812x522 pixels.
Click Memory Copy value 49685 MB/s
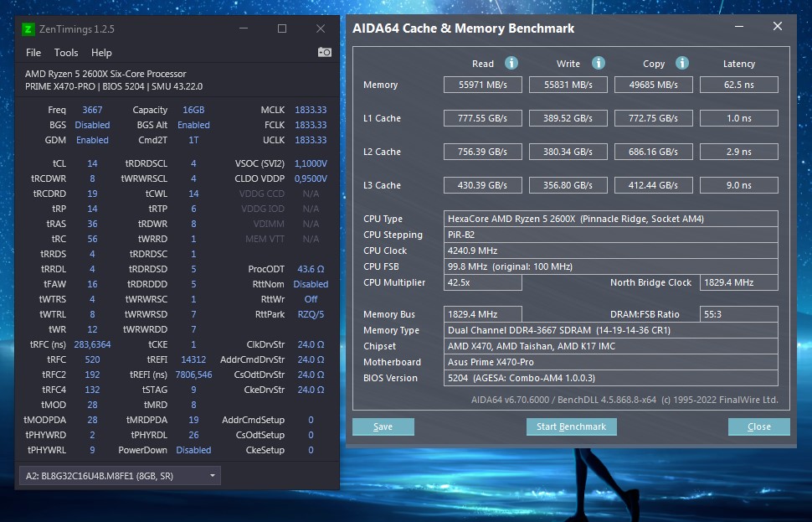point(654,85)
